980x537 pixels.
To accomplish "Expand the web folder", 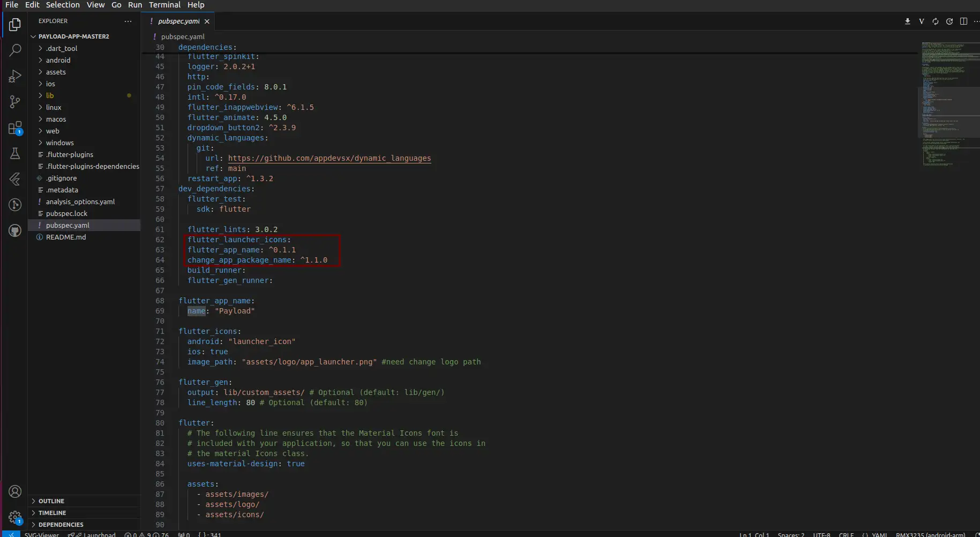I will (84, 131).
